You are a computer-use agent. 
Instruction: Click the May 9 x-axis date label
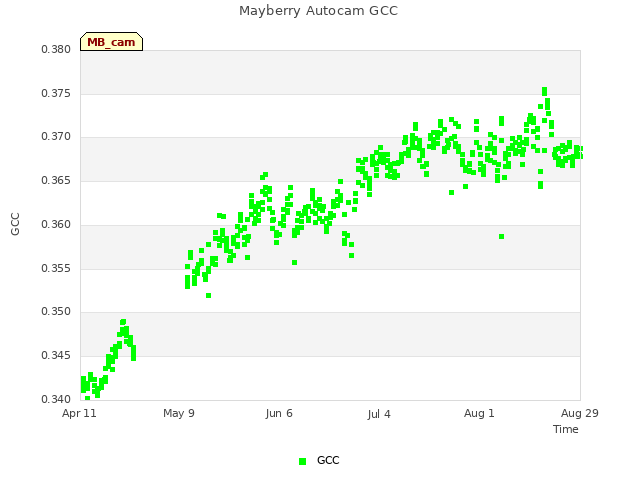179,414
